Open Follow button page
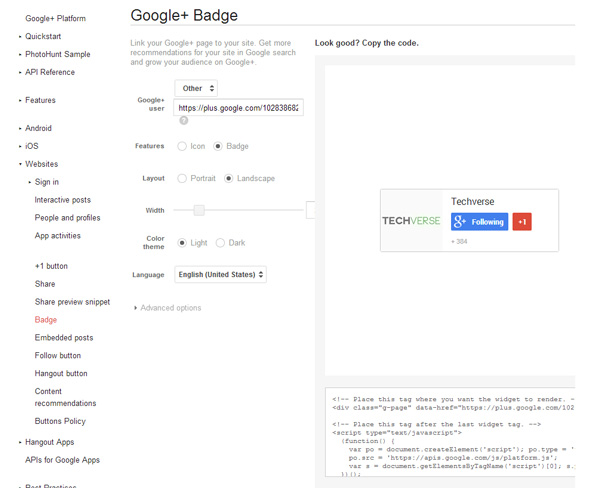Viewport: 600px width, 488px height. [58, 356]
